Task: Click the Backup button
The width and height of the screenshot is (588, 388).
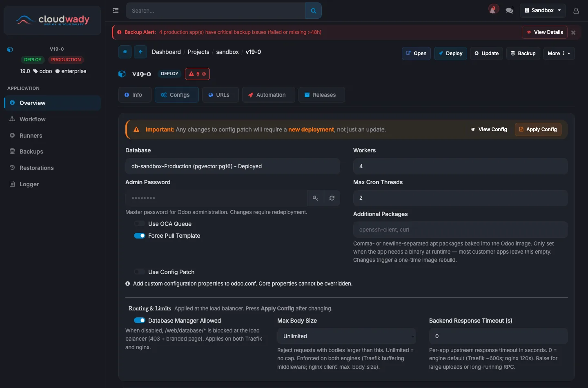Action: pos(523,54)
